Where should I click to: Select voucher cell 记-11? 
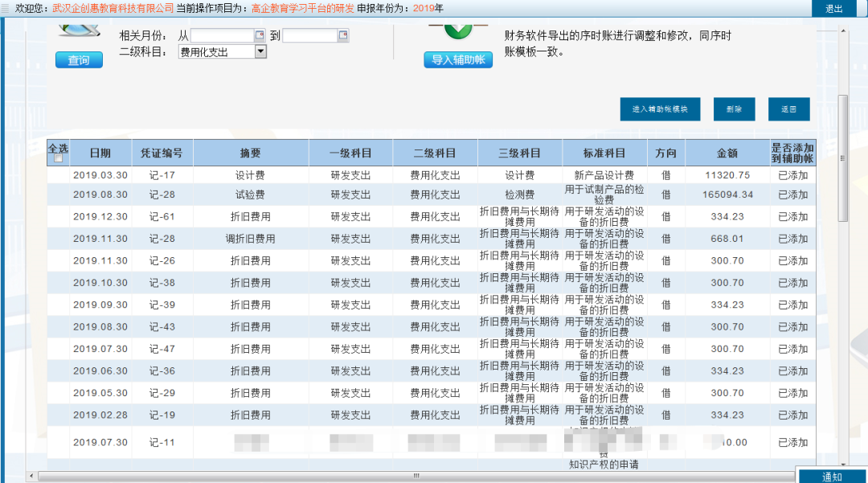pos(162,443)
